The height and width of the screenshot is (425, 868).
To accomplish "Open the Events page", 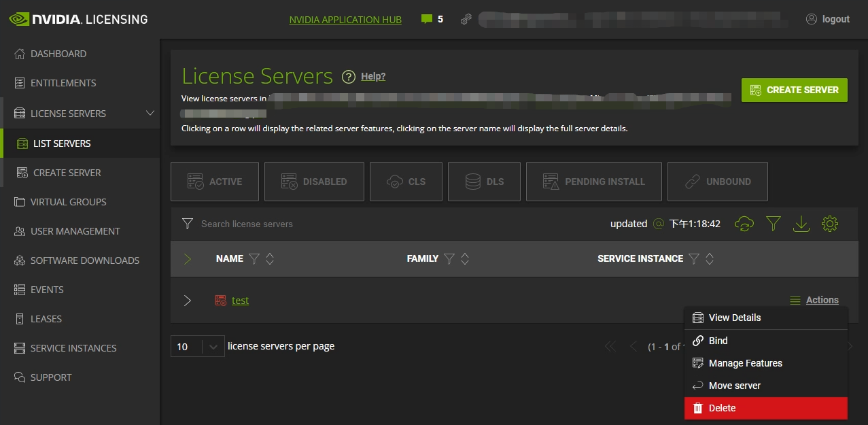I will tap(47, 290).
